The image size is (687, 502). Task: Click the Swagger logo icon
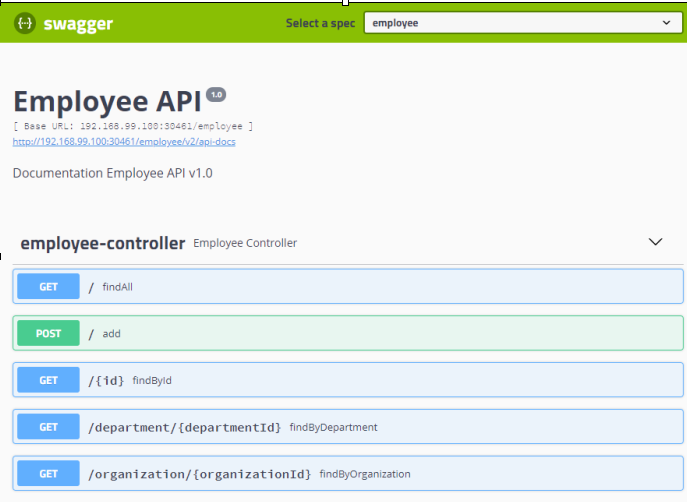(25, 23)
